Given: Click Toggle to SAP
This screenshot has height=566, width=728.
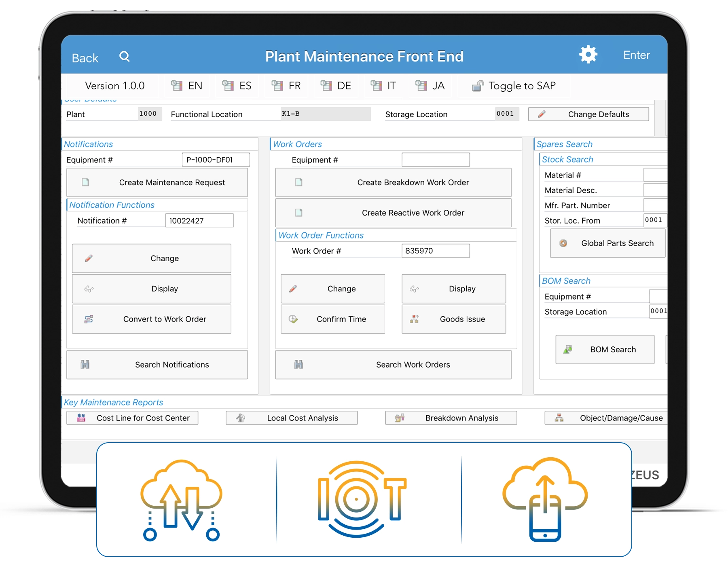Looking at the screenshot, I should [x=514, y=86].
